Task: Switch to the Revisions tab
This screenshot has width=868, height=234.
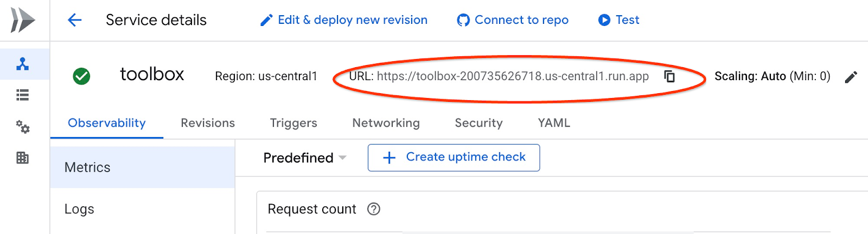Action: (x=208, y=123)
